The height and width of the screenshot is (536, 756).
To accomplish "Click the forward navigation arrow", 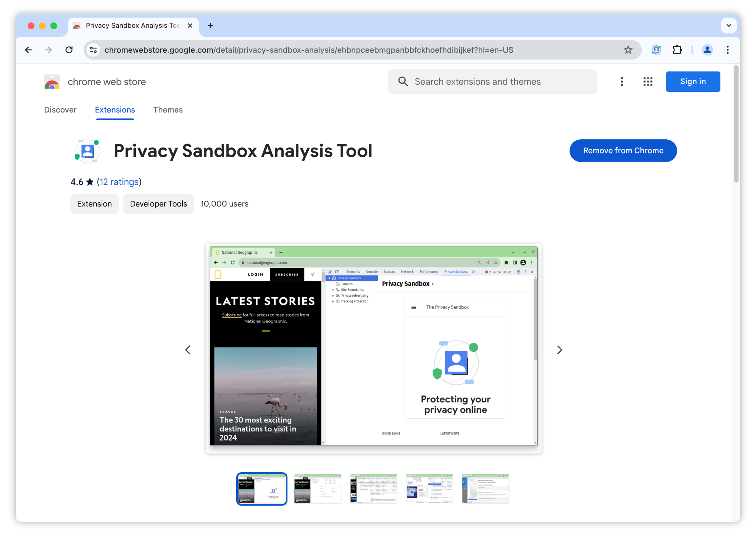I will pos(49,50).
